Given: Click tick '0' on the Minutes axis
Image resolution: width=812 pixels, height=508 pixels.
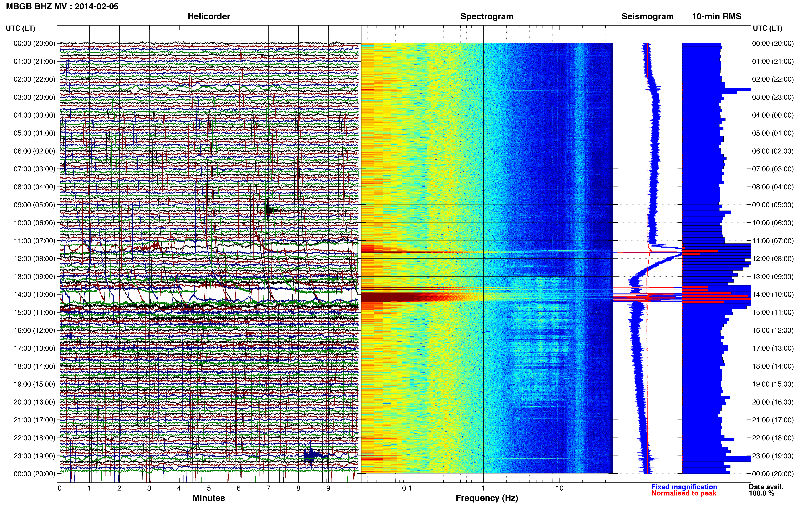Looking at the screenshot, I should pos(59,488).
